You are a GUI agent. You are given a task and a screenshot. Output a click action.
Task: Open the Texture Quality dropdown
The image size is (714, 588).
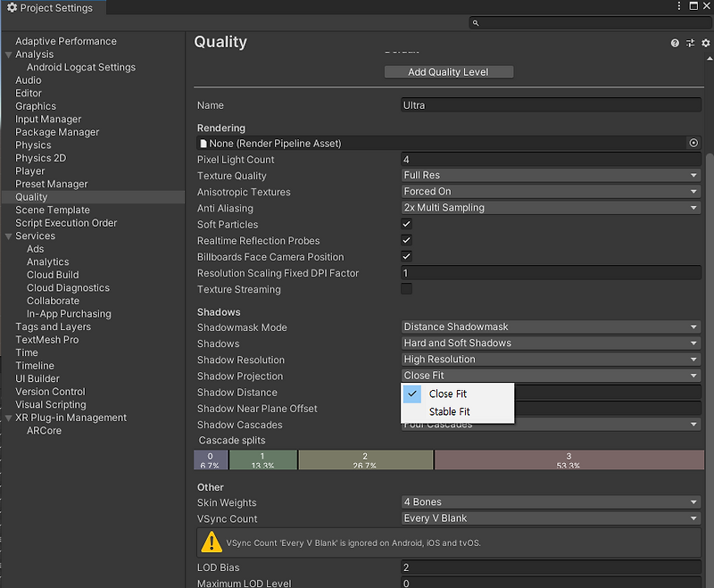coord(551,175)
